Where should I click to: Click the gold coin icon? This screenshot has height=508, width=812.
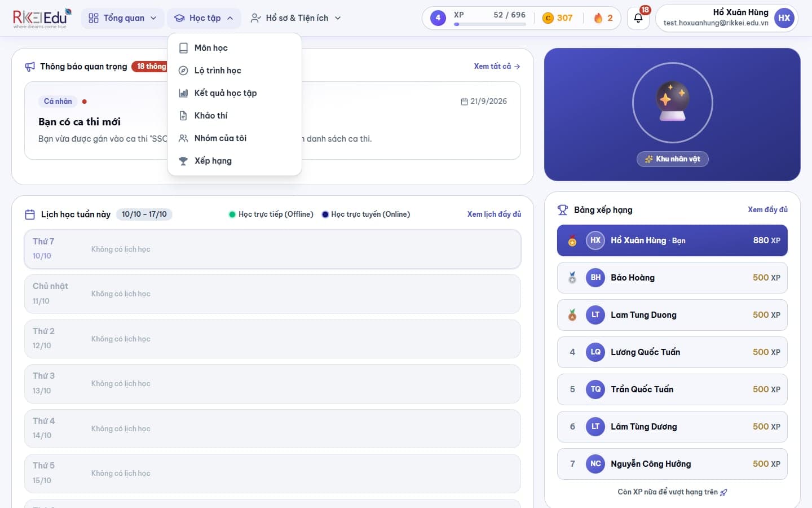[548, 18]
